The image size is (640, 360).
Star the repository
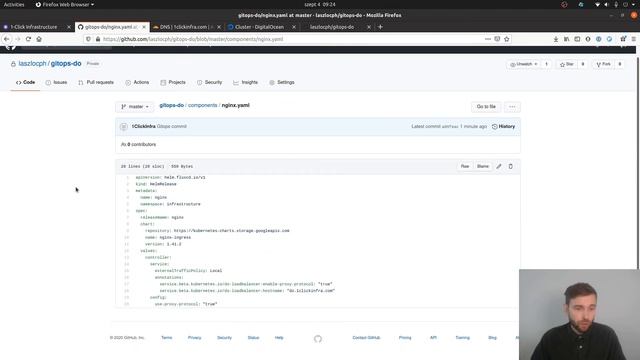(x=567, y=64)
